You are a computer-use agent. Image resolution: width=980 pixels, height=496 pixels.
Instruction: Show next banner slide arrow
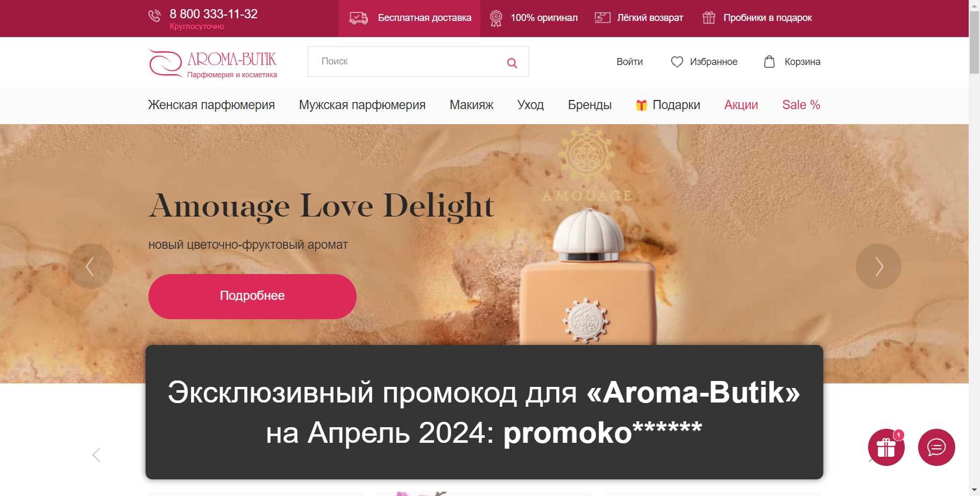(878, 266)
